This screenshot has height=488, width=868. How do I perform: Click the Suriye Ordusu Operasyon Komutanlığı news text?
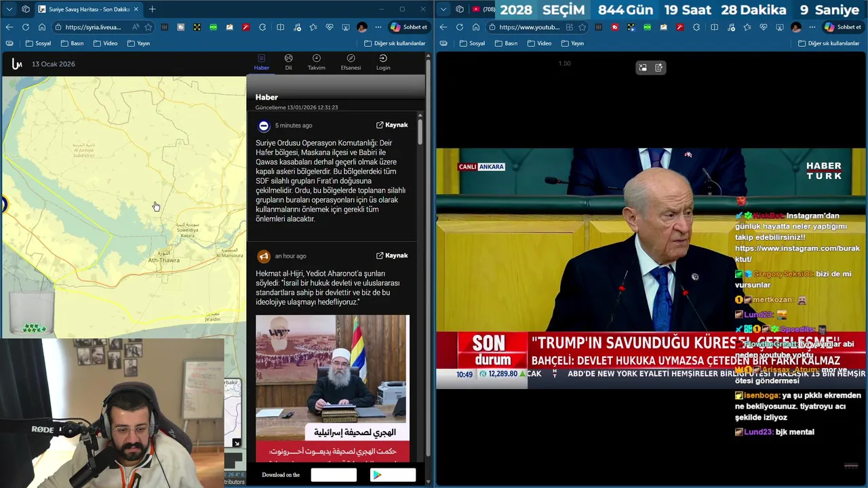tap(331, 181)
